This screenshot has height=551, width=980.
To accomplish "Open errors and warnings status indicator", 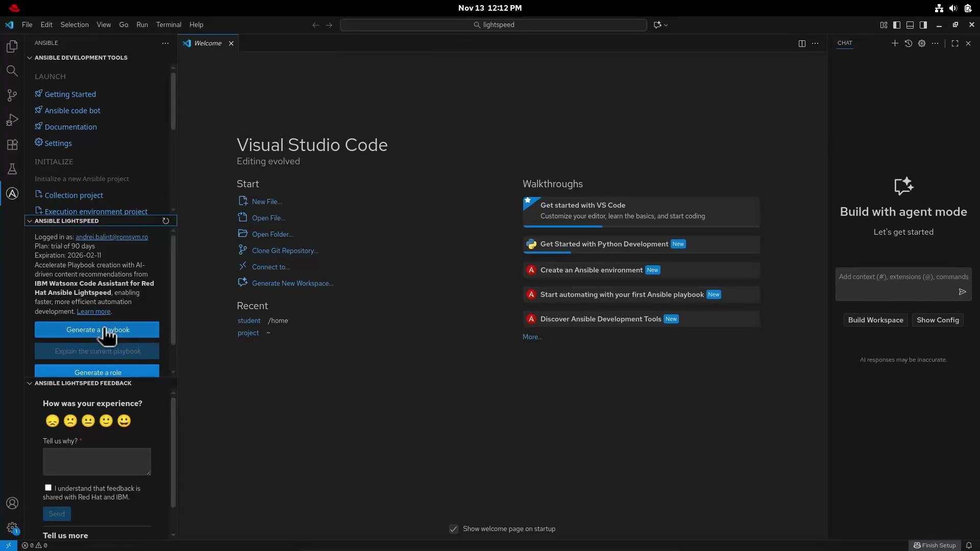I will [35, 545].
